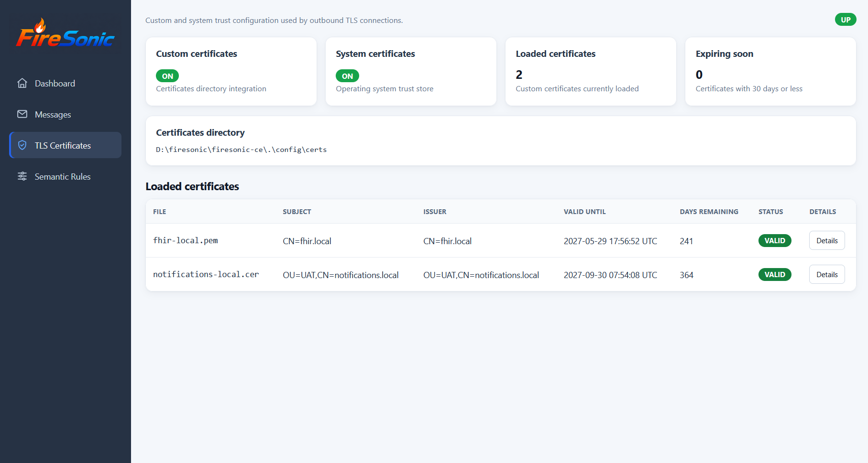The image size is (868, 463).
Task: Click date 2027-05-29 17:56:52 UTC
Action: (x=611, y=241)
